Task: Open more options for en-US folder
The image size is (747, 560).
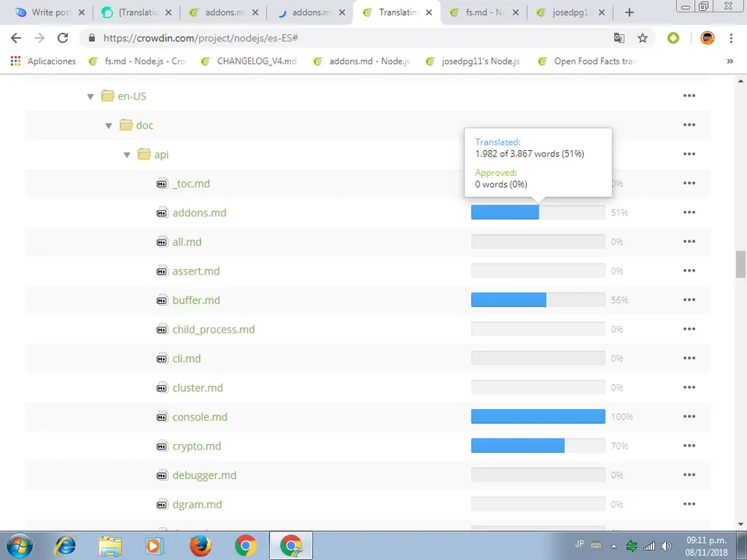Action: [x=689, y=96]
